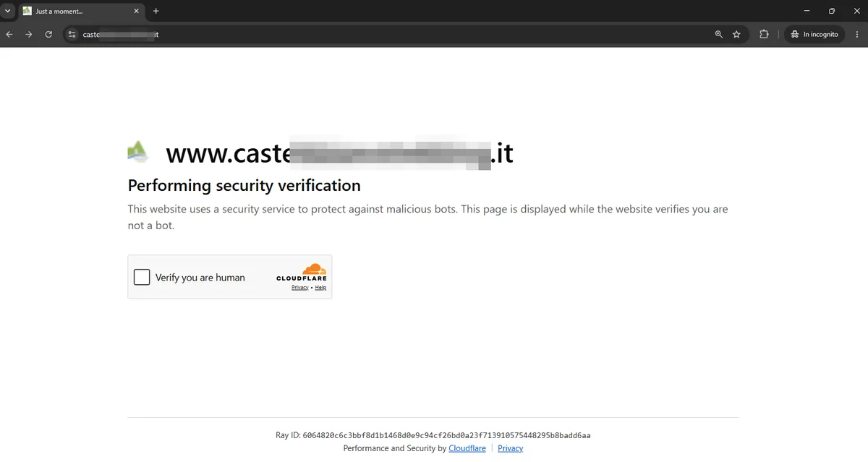Select the Just a moment... tab
Viewport: 868px width, 462px height.
click(x=81, y=11)
